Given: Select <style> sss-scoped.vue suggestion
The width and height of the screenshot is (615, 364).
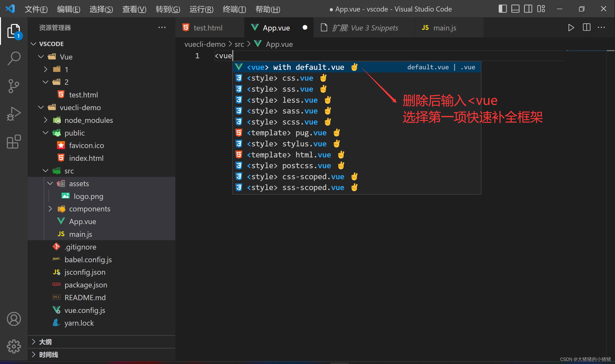Looking at the screenshot, I should (x=357, y=187).
